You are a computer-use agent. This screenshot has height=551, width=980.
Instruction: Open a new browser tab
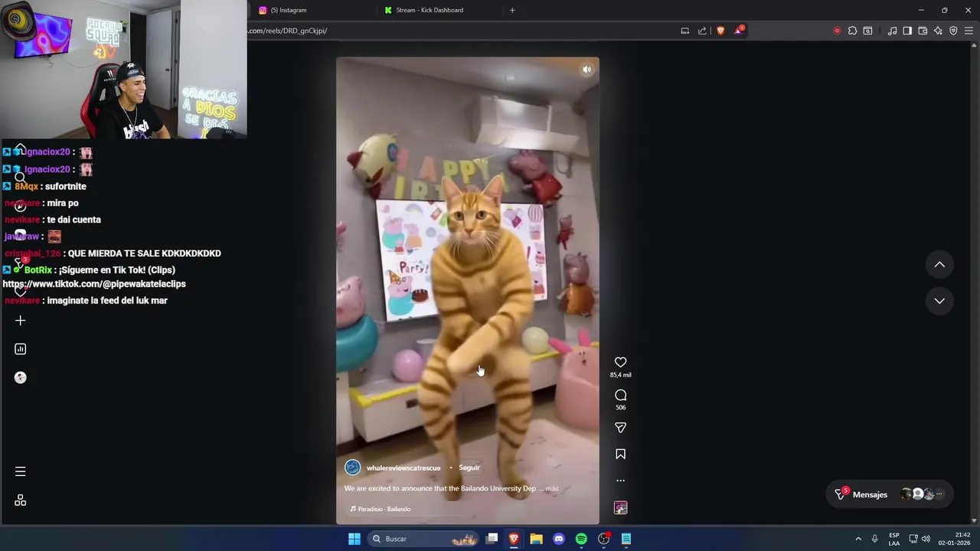tap(512, 10)
